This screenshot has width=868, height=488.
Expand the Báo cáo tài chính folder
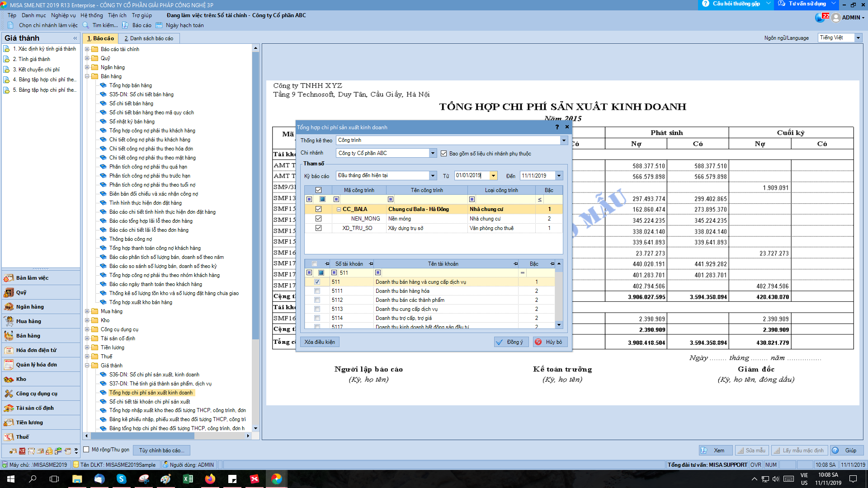click(87, 49)
